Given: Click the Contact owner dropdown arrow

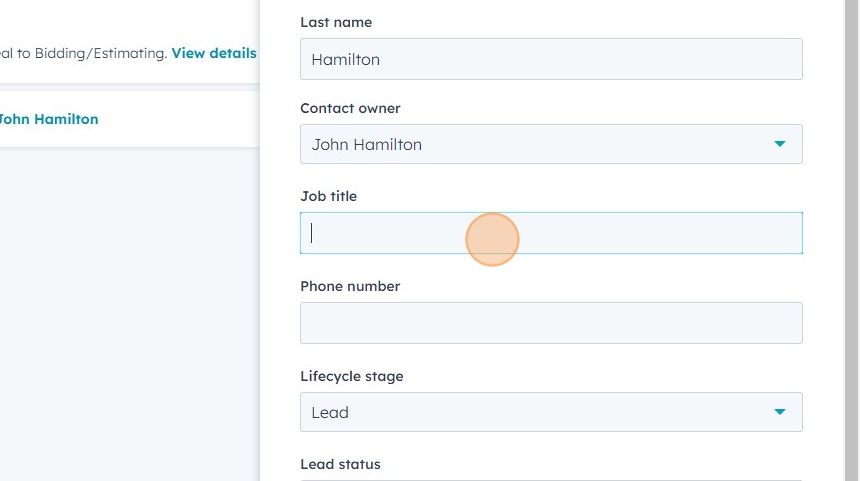Looking at the screenshot, I should coord(780,144).
